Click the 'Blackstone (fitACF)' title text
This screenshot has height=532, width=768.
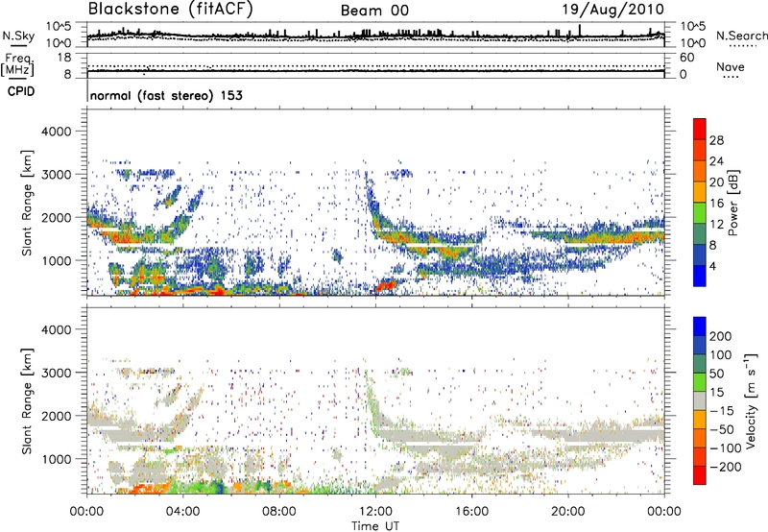(x=170, y=10)
